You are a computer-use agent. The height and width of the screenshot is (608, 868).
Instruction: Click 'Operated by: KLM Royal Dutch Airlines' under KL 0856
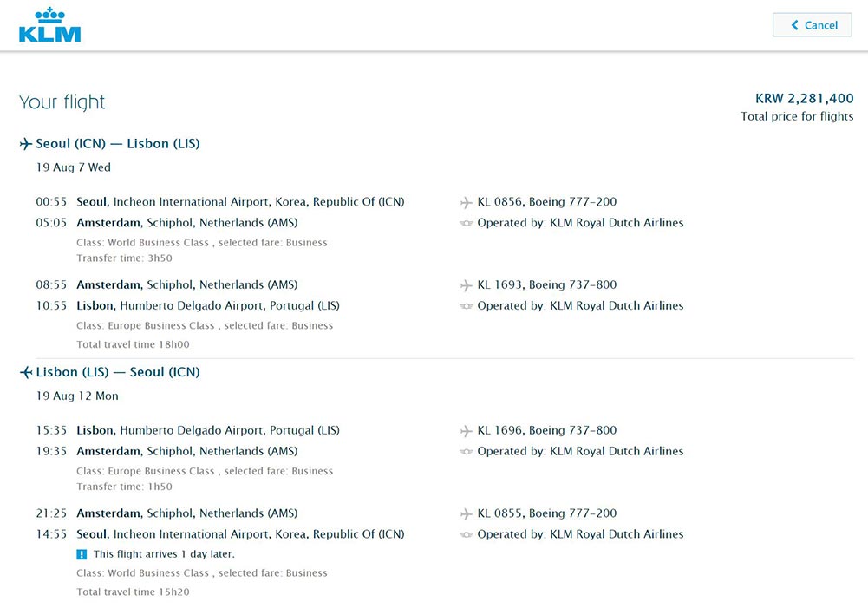coord(580,223)
